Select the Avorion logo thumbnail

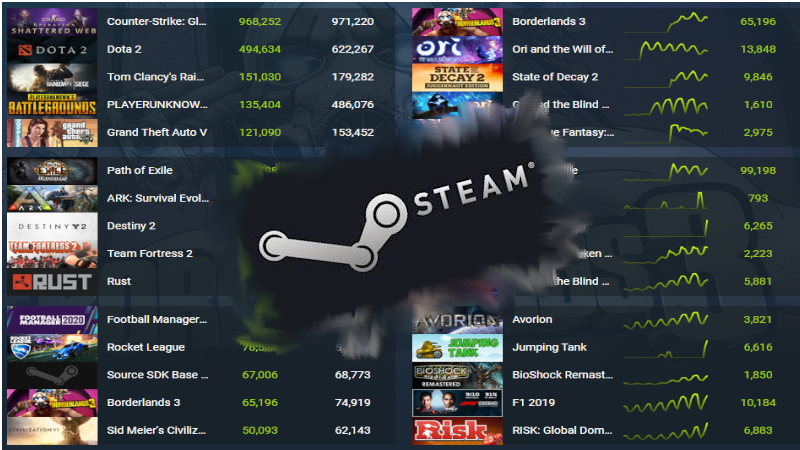[457, 320]
